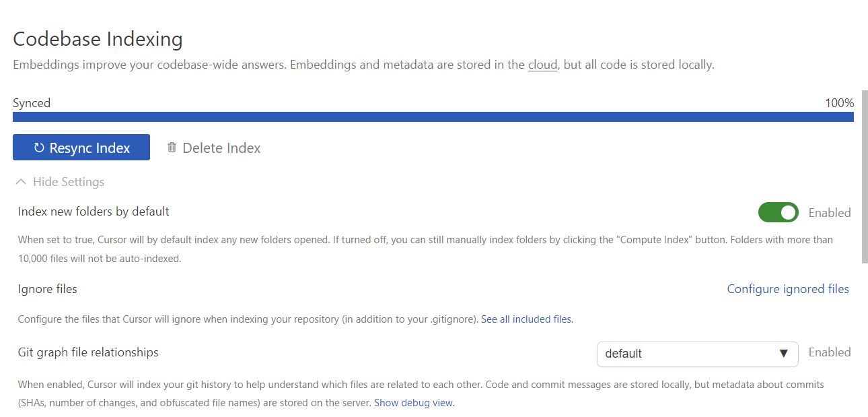The width and height of the screenshot is (868, 417).
Task: Click the refresh icon on Resync Index
Action: [39, 148]
